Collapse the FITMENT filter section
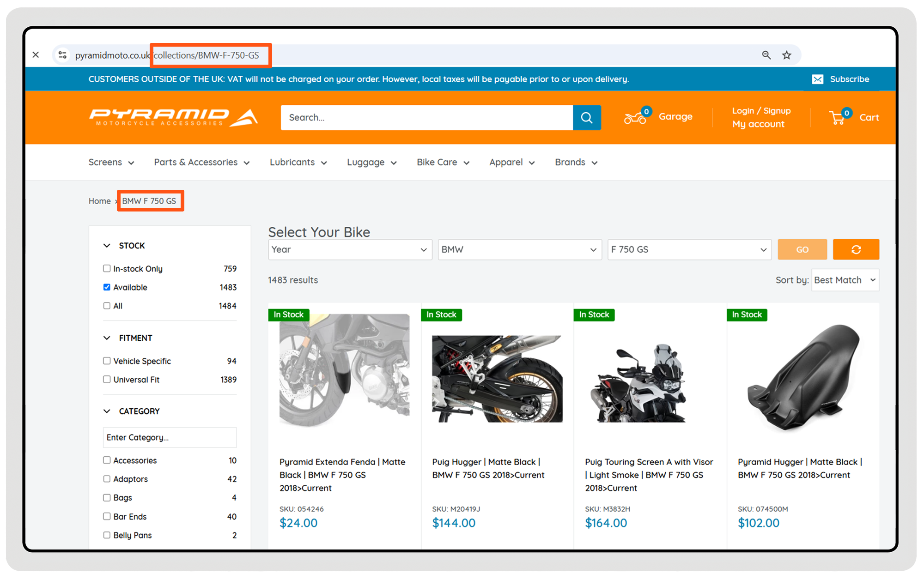Viewport: 924px width, 580px height. coord(107,338)
